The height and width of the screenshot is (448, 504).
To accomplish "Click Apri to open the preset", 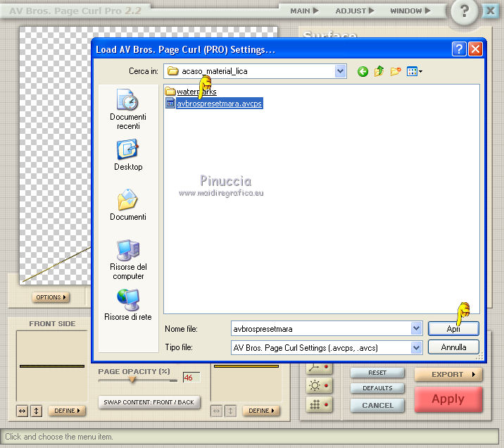I will point(453,329).
